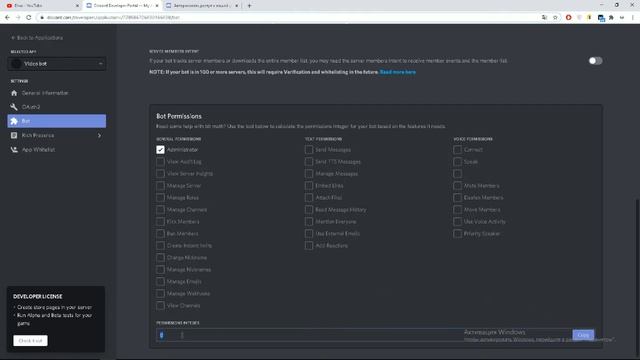This screenshot has width=640, height=360.
Task: Switch to the third browser tab
Action: point(202,6)
